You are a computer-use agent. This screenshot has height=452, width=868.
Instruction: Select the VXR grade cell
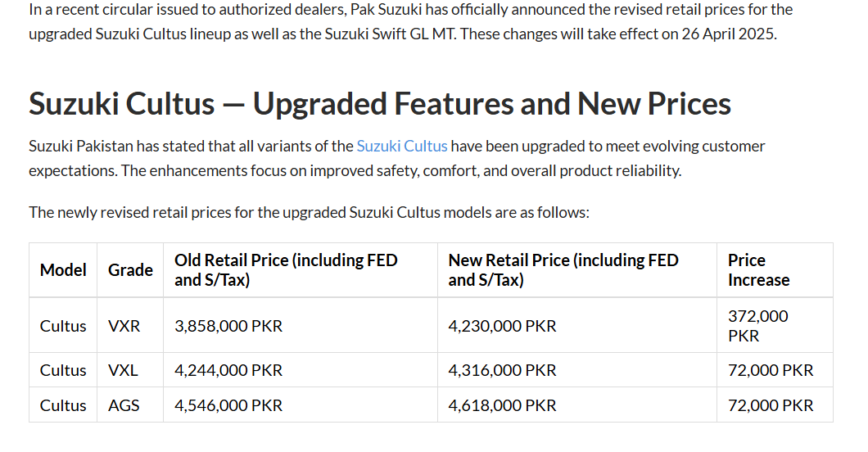[130, 326]
